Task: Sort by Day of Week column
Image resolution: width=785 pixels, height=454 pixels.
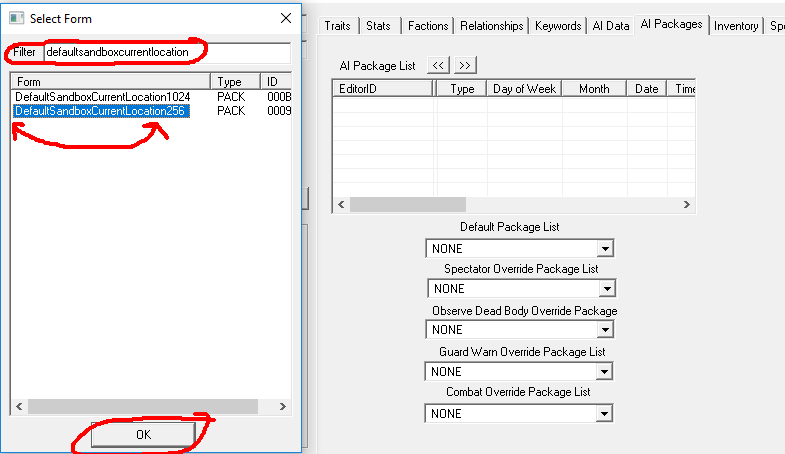Action: click(x=524, y=89)
